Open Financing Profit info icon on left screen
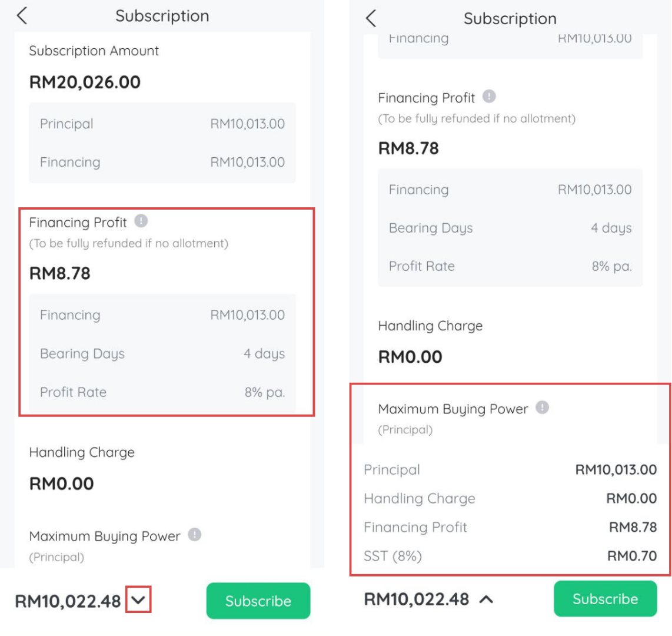 click(141, 221)
